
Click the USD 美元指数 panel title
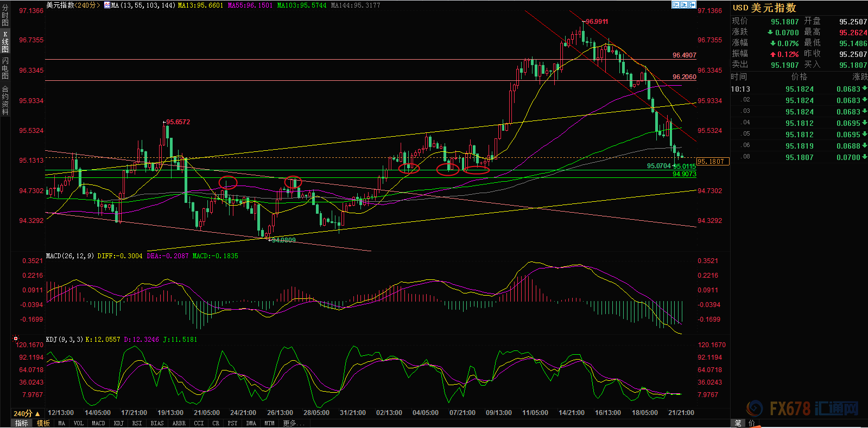[x=764, y=8]
